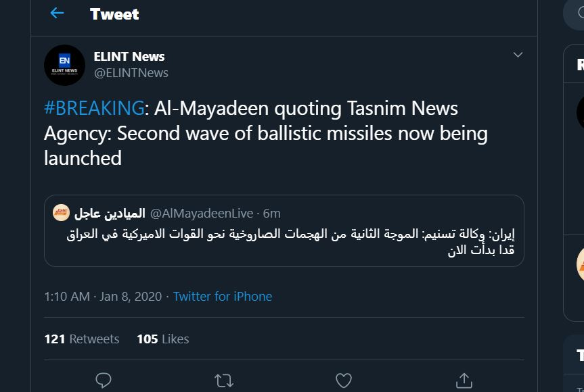Click the quoted tweet's 6m timestamp
The height and width of the screenshot is (392, 584).
[x=271, y=214]
